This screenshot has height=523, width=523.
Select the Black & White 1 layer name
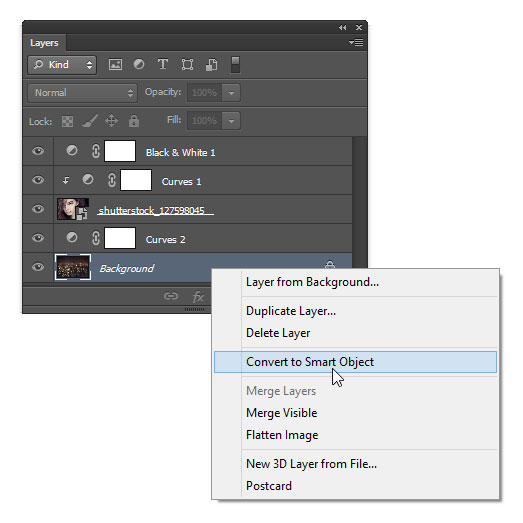(180, 153)
